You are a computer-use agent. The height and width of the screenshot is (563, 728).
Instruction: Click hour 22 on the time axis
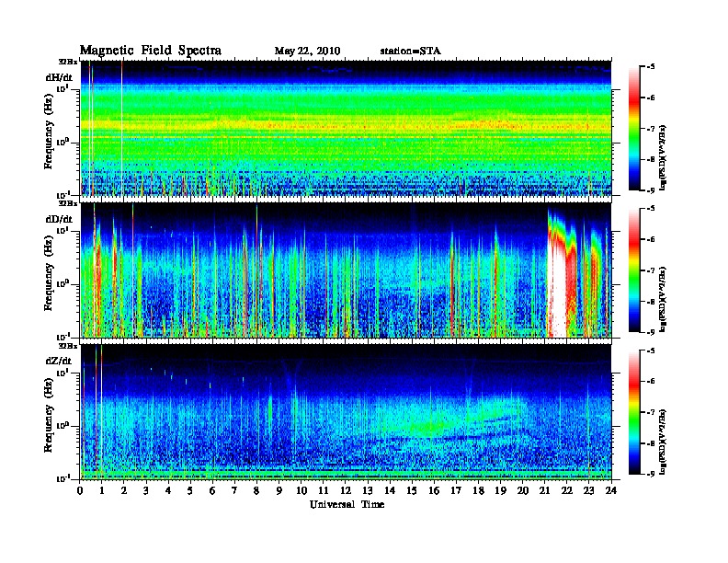coord(567,490)
